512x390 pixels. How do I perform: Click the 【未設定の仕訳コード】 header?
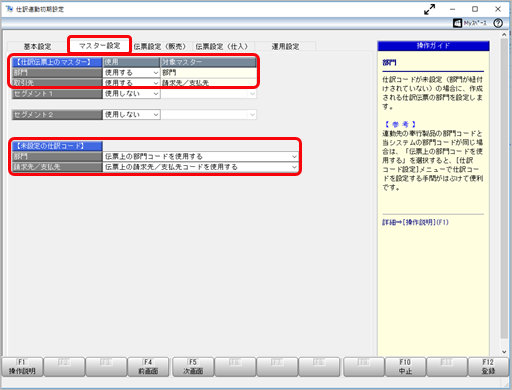57,146
